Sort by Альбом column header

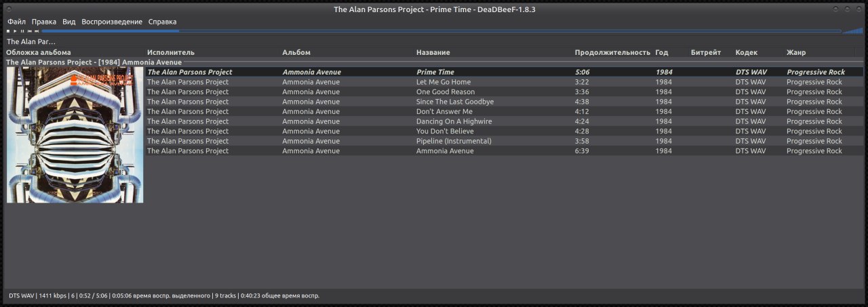[x=296, y=52]
